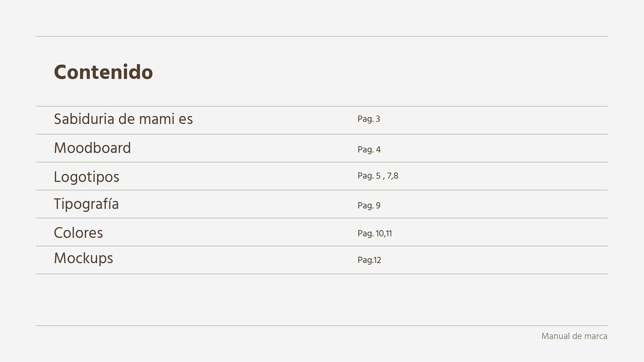Viewport: 644px width, 362px height.
Task: Select the top horizontal rule above Contenido
Action: [322, 36]
